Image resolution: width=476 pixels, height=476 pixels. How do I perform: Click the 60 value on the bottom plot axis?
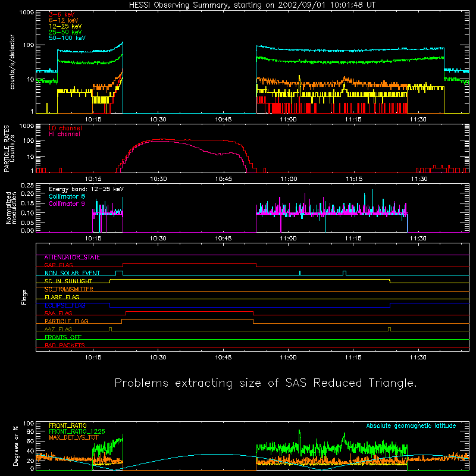30,441
